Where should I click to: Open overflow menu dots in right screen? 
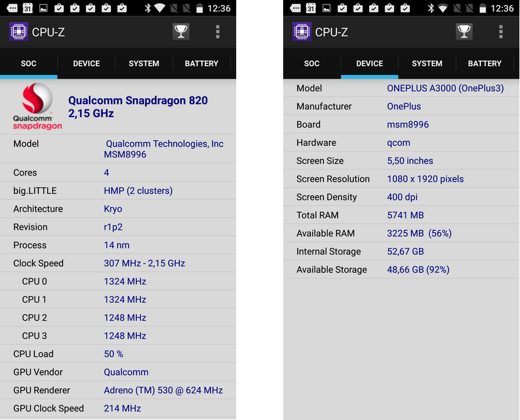[501, 32]
